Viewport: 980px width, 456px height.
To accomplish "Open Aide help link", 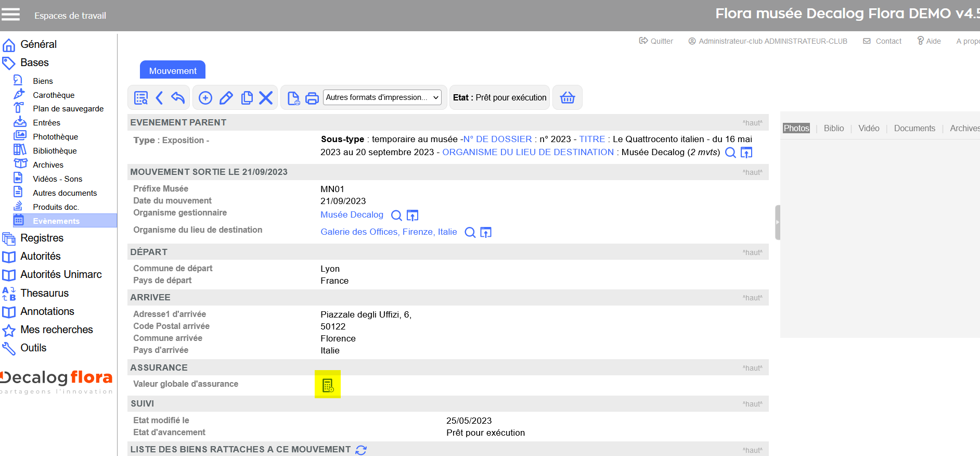I will [x=929, y=41].
